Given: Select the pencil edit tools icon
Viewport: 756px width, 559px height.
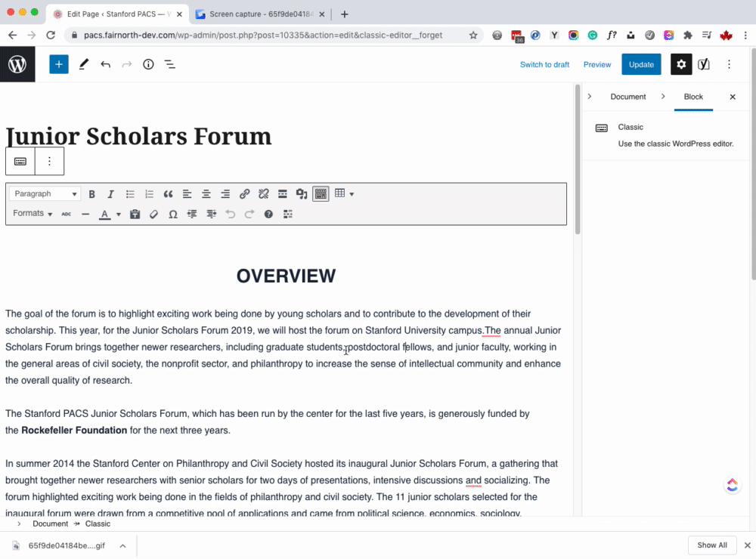Looking at the screenshot, I should [x=83, y=64].
